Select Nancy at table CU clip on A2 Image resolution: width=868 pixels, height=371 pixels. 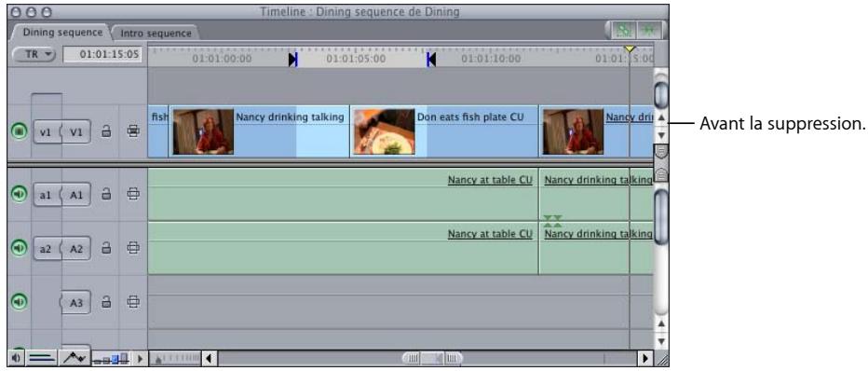pyautogui.click(x=344, y=249)
